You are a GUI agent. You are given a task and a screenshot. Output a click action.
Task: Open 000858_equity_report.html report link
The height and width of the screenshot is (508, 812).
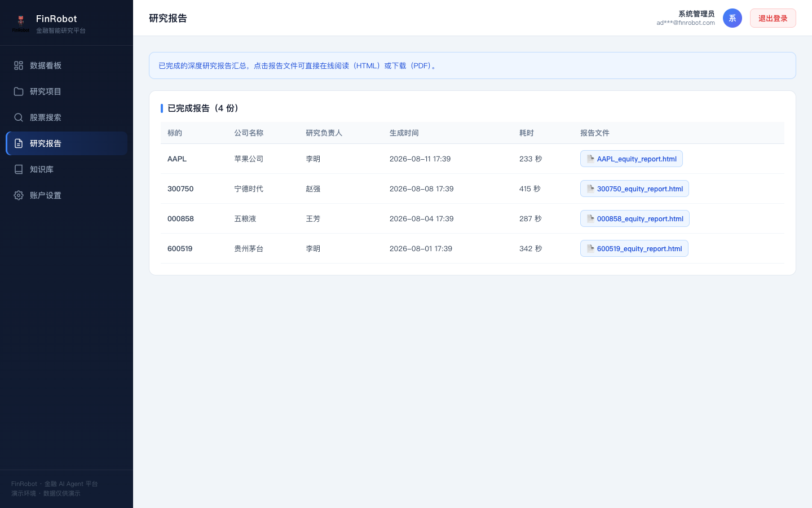click(x=634, y=218)
